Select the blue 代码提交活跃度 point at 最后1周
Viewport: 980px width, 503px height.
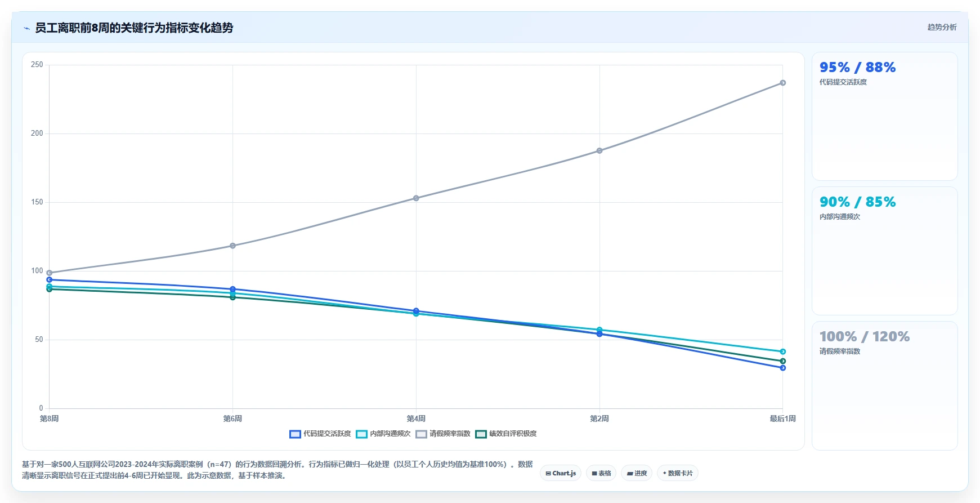[x=783, y=368]
